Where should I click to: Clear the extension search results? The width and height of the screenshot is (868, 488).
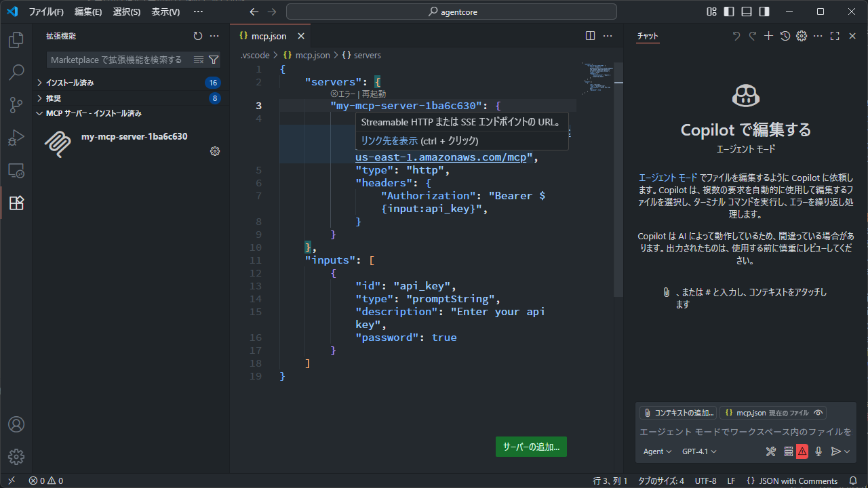199,60
